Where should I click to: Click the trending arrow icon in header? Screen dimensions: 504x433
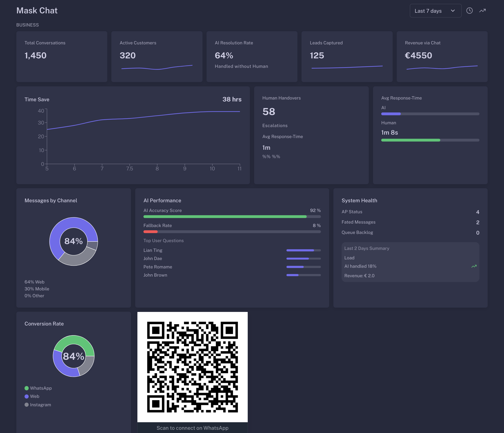tap(482, 11)
